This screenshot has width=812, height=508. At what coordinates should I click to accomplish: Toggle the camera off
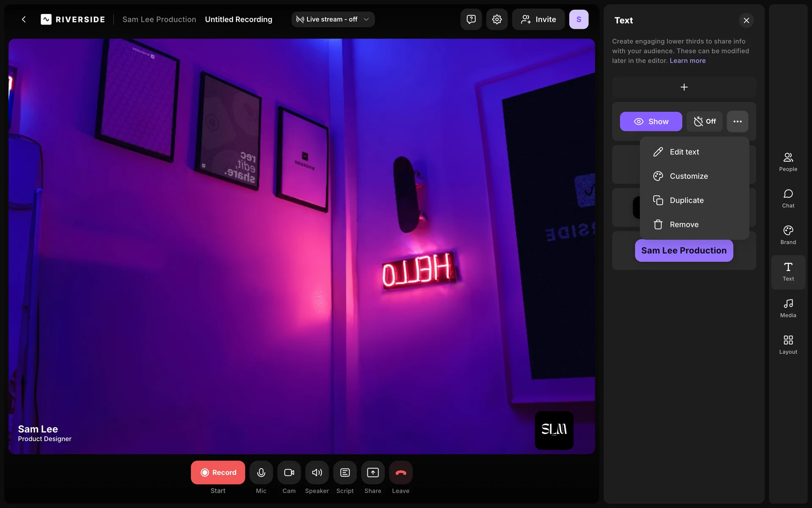[x=289, y=472]
